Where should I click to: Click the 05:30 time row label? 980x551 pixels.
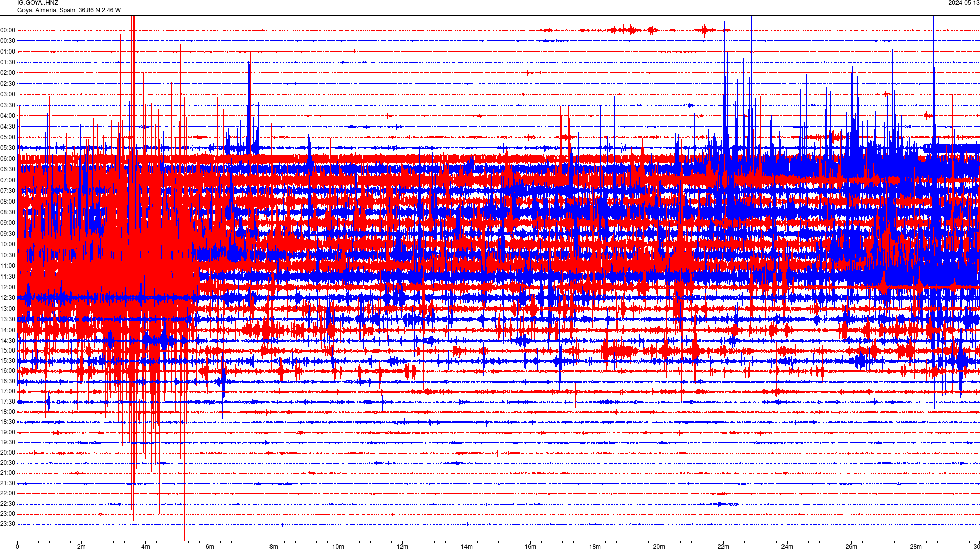click(8, 148)
